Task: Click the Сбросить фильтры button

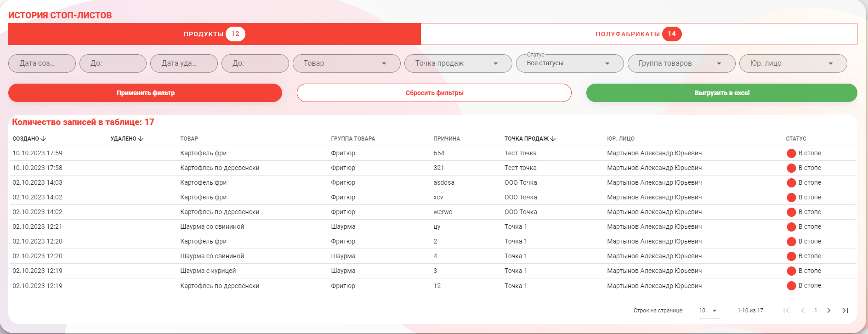Action: 434,93
